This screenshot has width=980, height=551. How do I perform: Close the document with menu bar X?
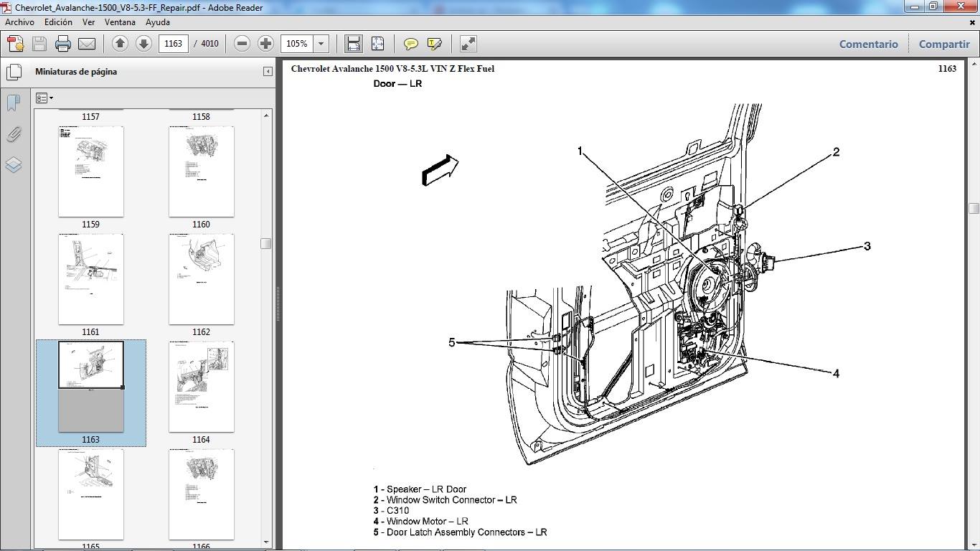(x=973, y=22)
